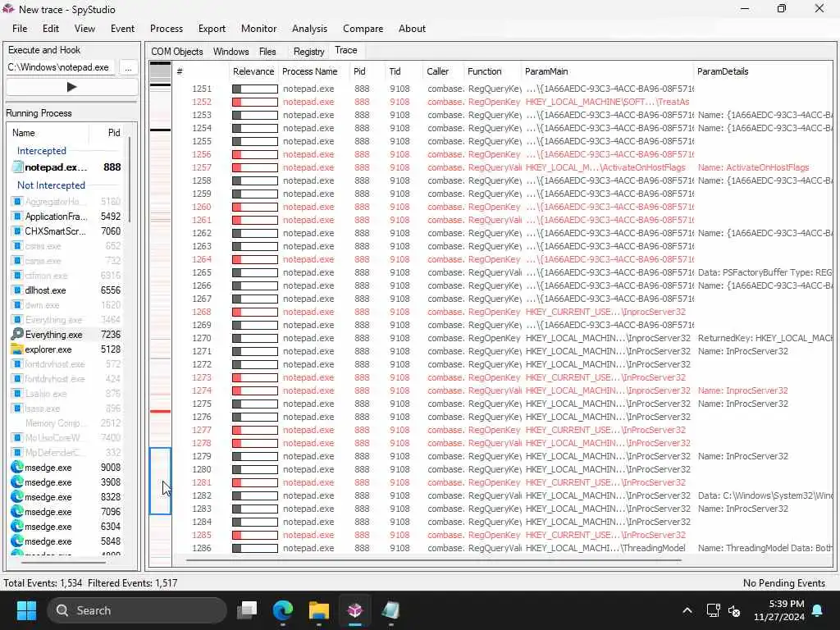Click the dllhost.exe process icon

coord(16,290)
